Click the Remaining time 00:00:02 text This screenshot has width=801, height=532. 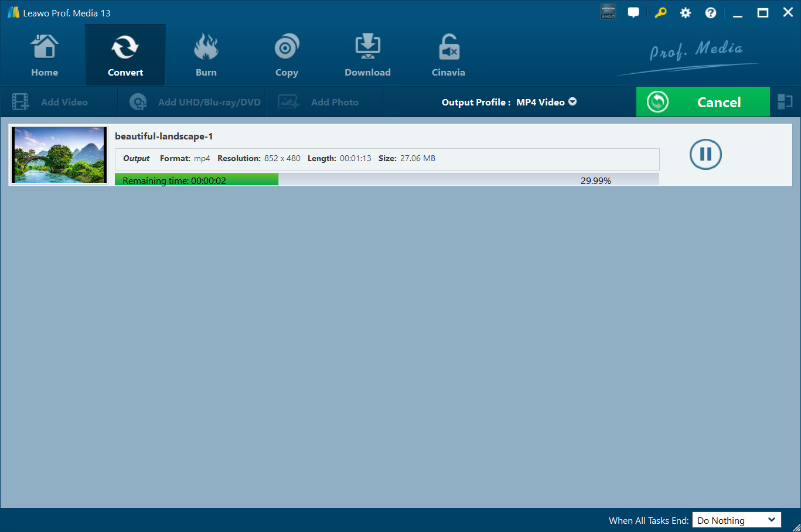[x=174, y=180]
